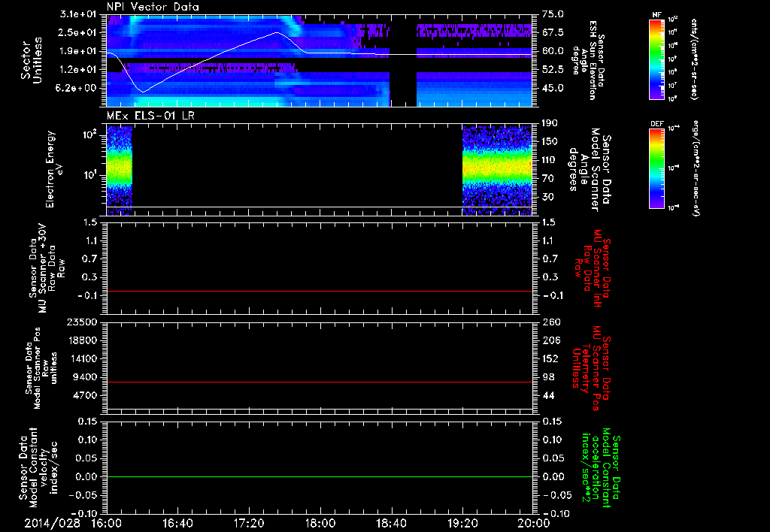Click the NF color bar unit label
Viewport: 770px width, 532px height.
click(x=694, y=59)
